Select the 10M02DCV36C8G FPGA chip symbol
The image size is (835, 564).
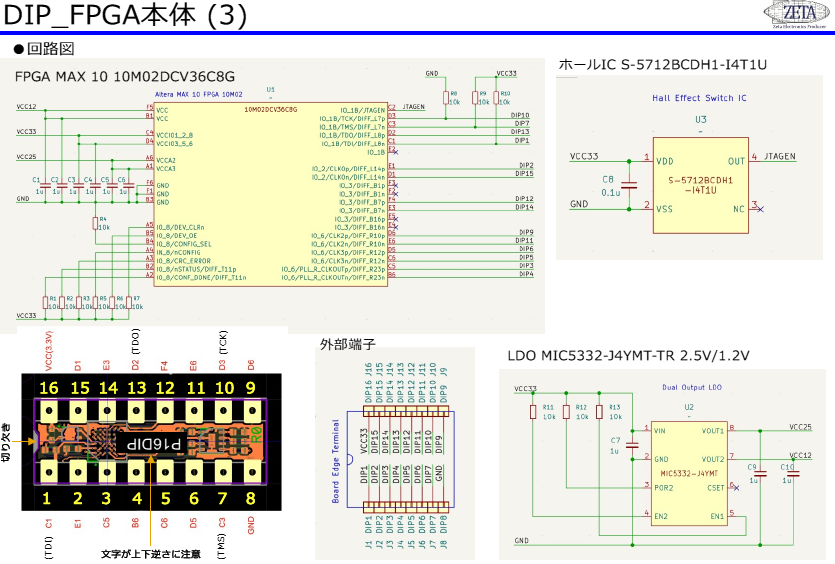point(270,192)
